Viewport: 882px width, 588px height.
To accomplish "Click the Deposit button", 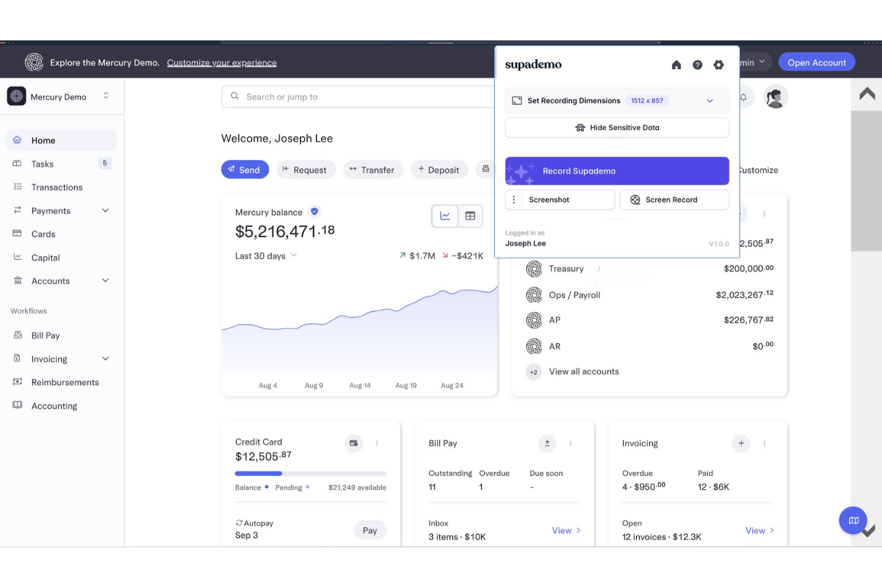I will [x=439, y=170].
